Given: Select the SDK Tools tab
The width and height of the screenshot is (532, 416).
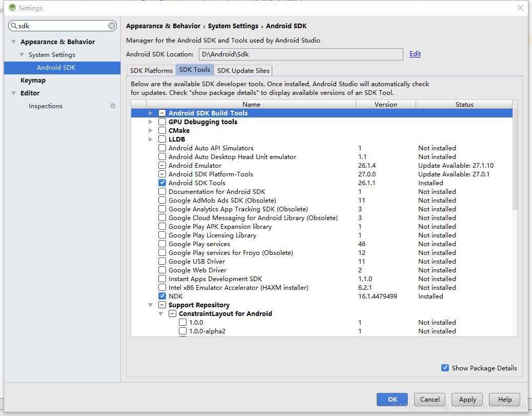Looking at the screenshot, I should [194, 70].
